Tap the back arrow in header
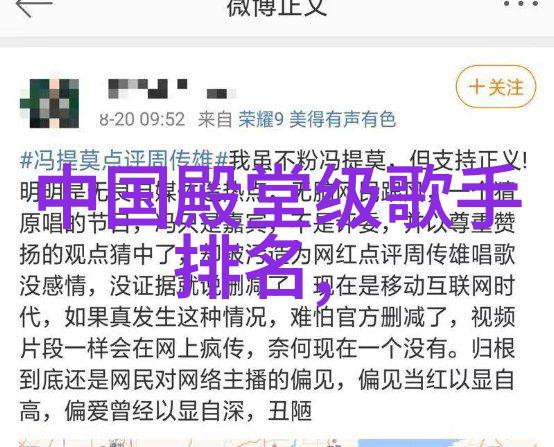The width and height of the screenshot is (554, 447). [34, 7]
